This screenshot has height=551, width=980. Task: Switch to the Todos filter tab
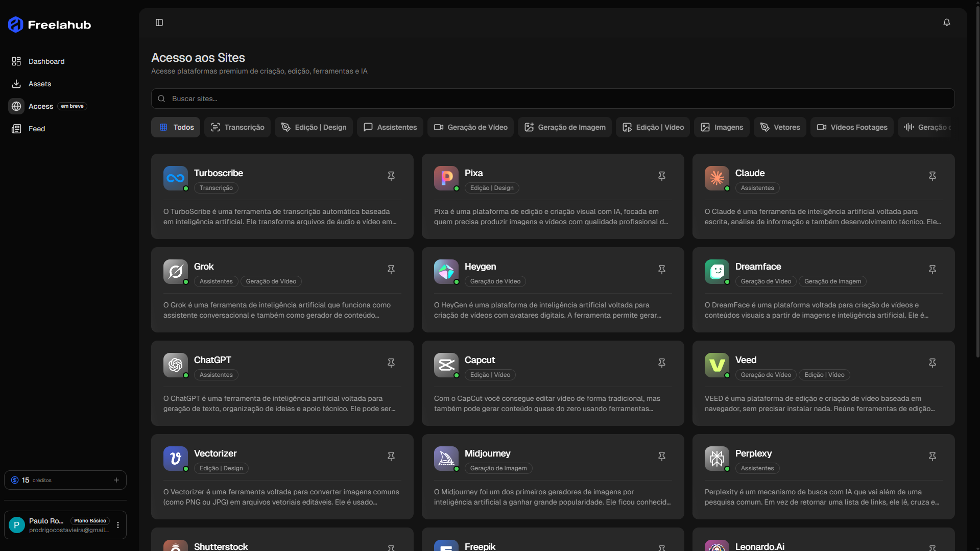[175, 127]
